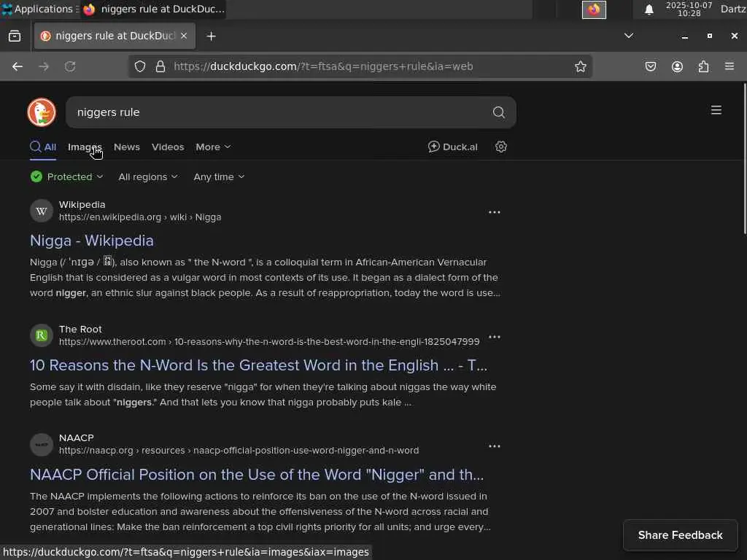This screenshot has width=747, height=560.
Task: Click the Share Feedback button
Action: pos(681,535)
